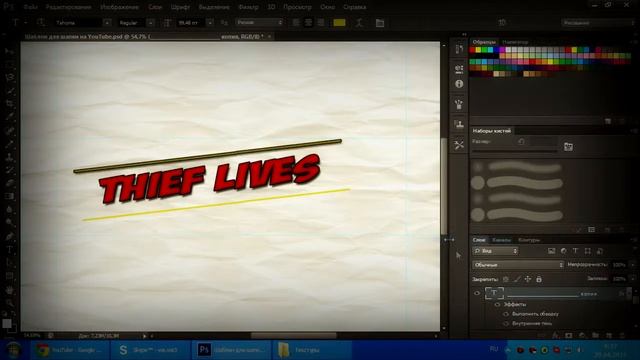The width and height of the screenshot is (640, 360).
Task: Open the layer filter Вид dropdown
Action: pos(495,251)
